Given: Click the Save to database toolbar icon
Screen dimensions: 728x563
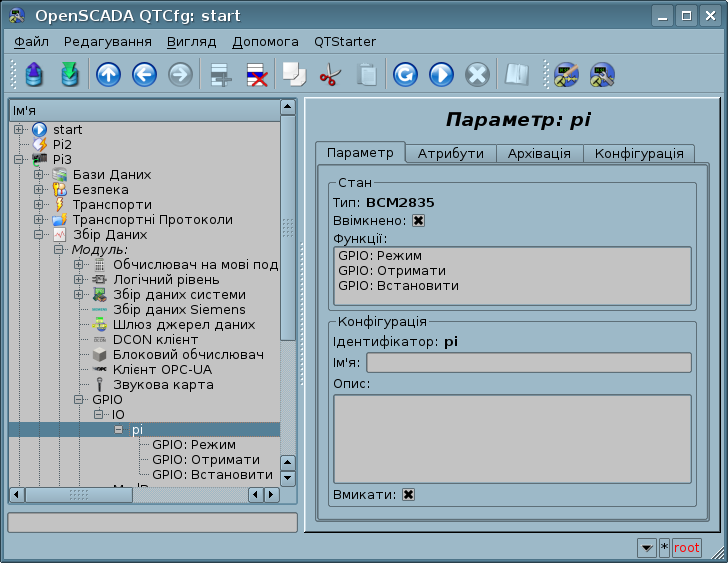Looking at the screenshot, I should pos(69,75).
